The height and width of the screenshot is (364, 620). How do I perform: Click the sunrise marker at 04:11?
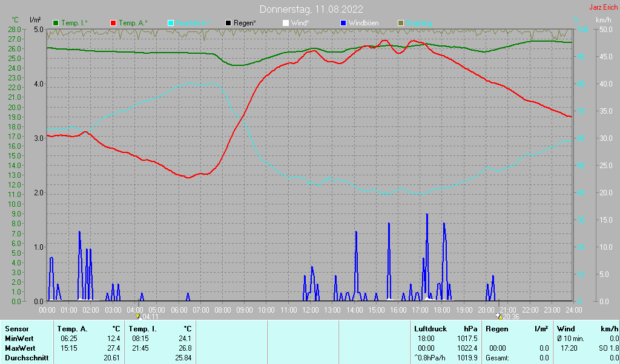click(x=139, y=316)
